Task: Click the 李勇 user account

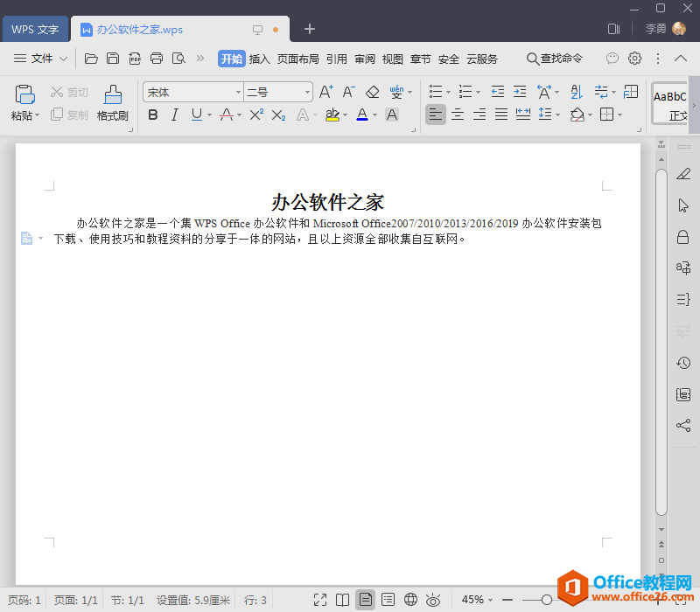Action: pos(665,29)
